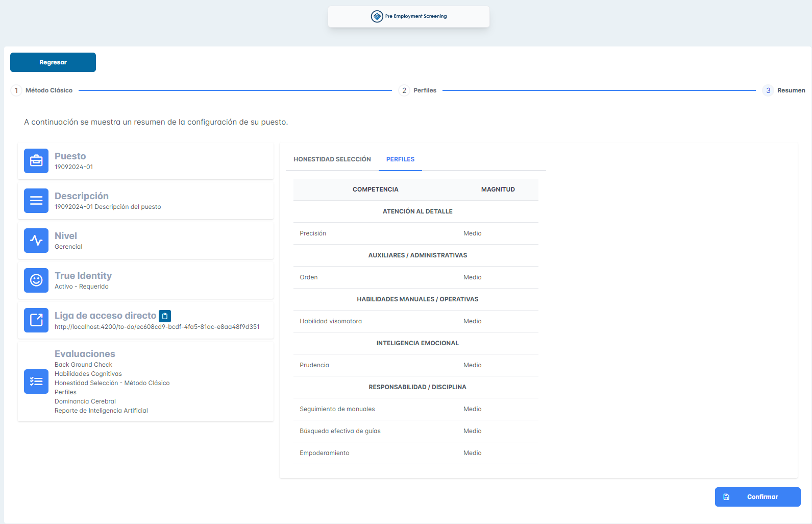Screen dimensions: 812x524
Task: Select the Perfiles tab
Action: [x=400, y=159]
